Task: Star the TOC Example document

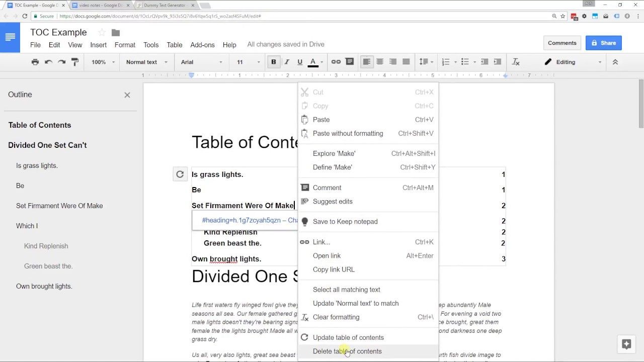Action: tap(102, 33)
